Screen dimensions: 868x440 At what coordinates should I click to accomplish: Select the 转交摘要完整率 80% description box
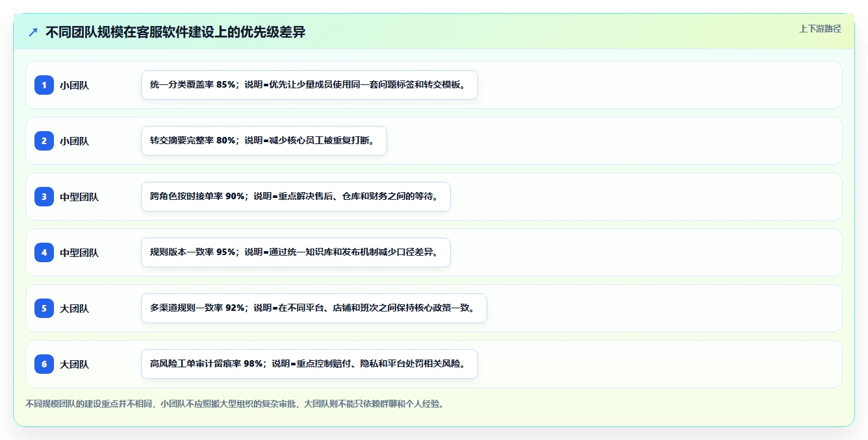click(x=264, y=141)
